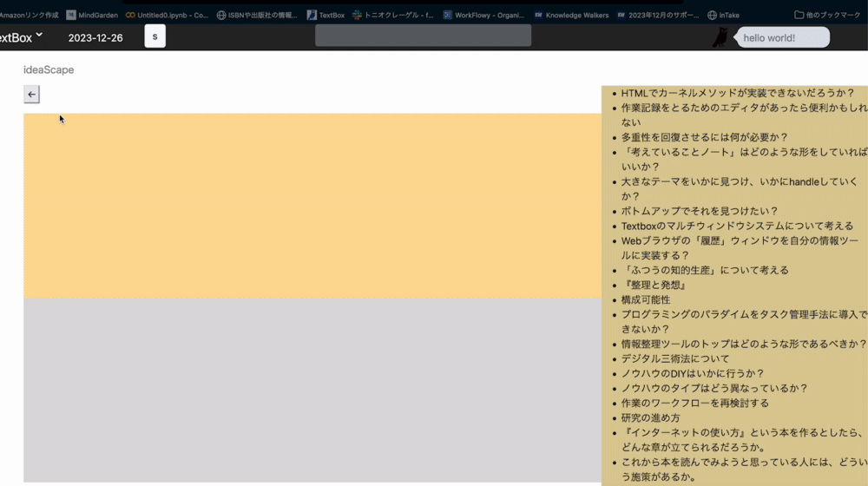Select 'ノウハウのタイプはどう異なっているか？' item
Image resolution: width=868 pixels, height=486 pixels.
pos(714,388)
